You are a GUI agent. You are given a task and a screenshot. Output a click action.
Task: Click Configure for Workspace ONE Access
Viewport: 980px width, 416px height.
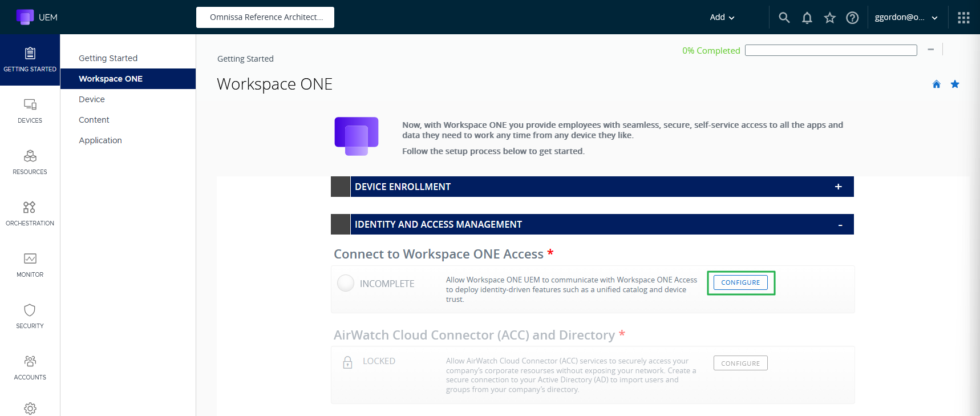(x=740, y=282)
